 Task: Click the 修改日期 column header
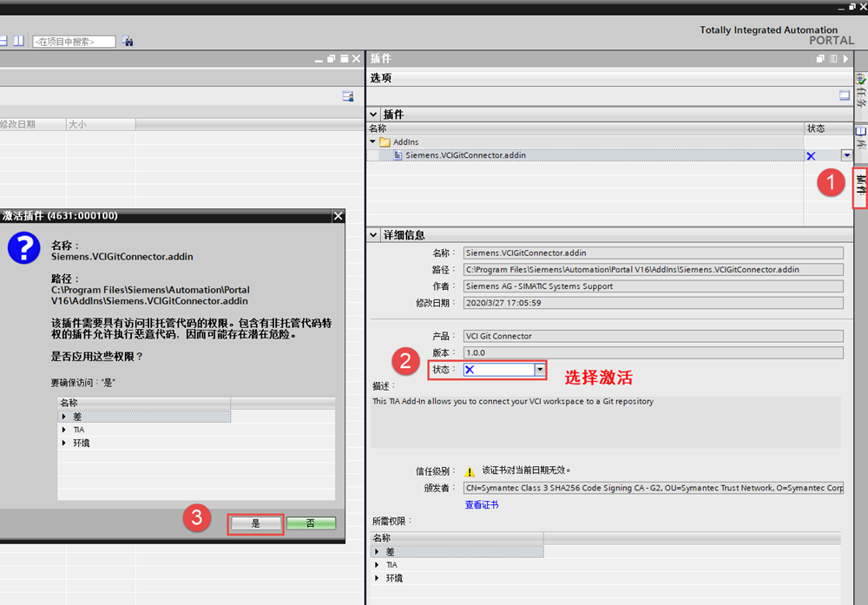tap(33, 124)
